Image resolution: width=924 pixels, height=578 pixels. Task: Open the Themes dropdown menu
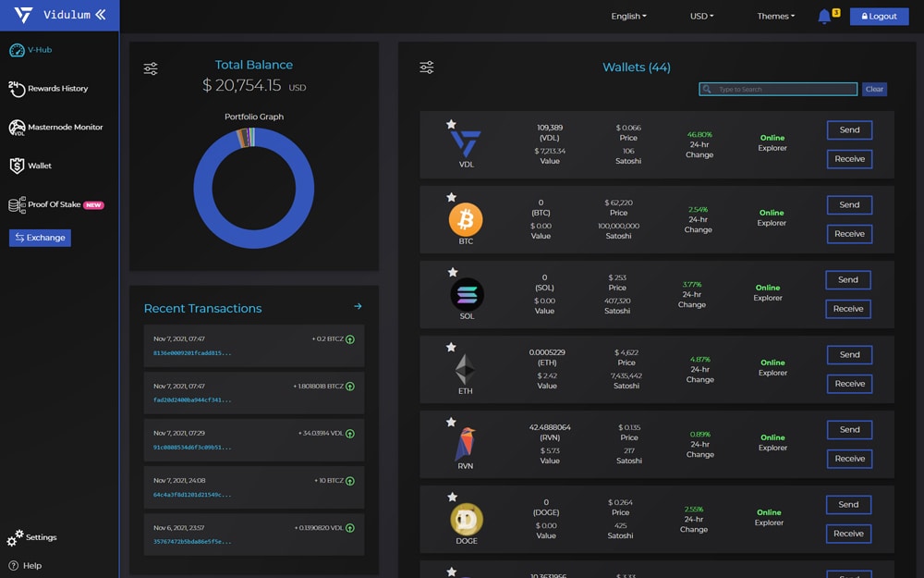(x=775, y=17)
